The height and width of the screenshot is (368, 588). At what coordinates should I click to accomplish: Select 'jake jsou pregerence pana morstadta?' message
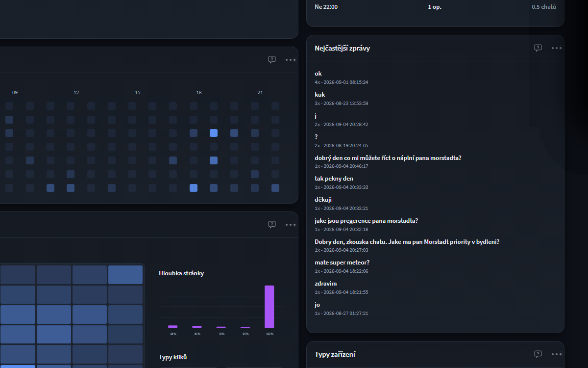[367, 221]
